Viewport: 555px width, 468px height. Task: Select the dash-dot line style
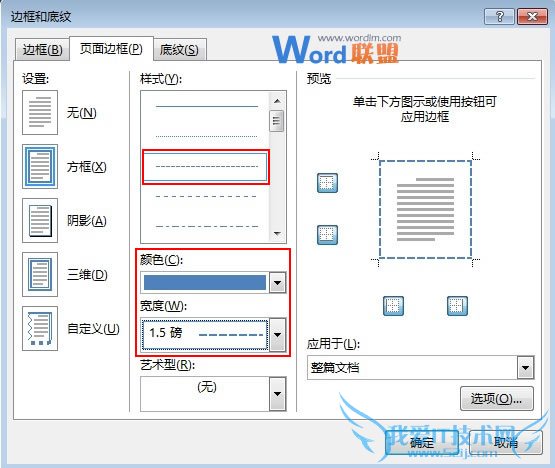206,226
